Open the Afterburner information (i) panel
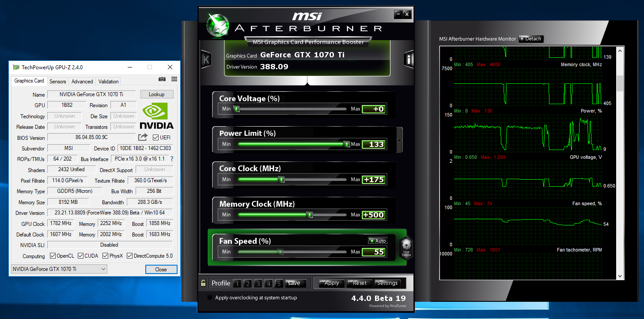The height and width of the screenshot is (319, 644). pyautogui.click(x=409, y=60)
